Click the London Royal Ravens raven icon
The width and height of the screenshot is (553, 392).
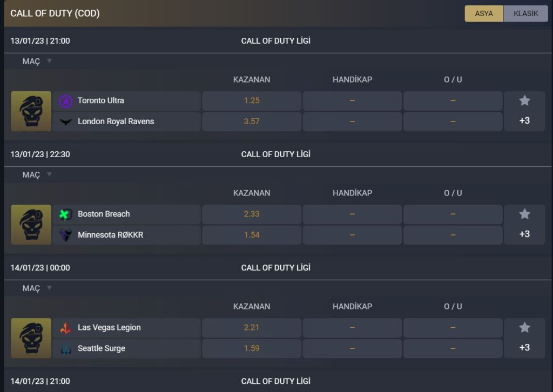pyautogui.click(x=65, y=121)
